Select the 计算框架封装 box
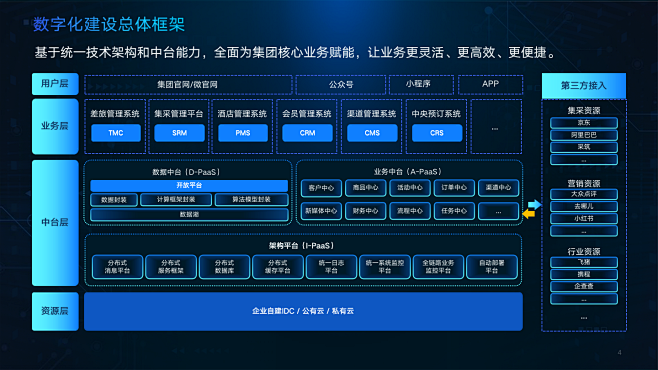658x370 pixels. [176, 200]
